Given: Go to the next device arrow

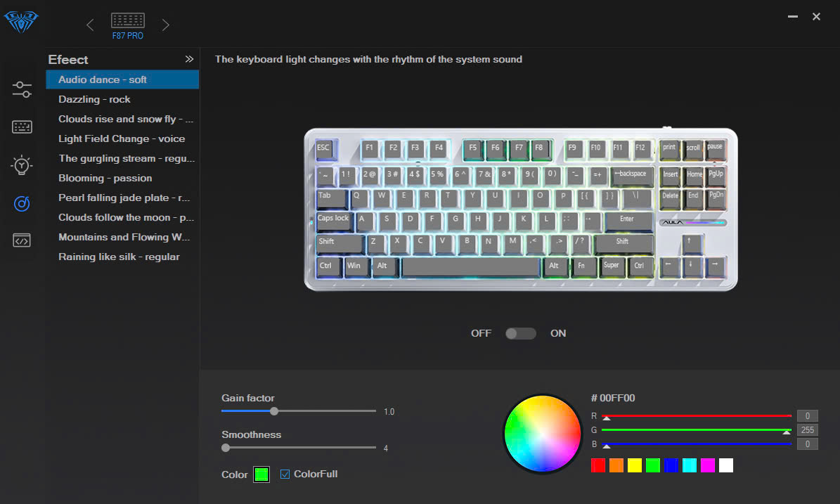Looking at the screenshot, I should coord(165,25).
